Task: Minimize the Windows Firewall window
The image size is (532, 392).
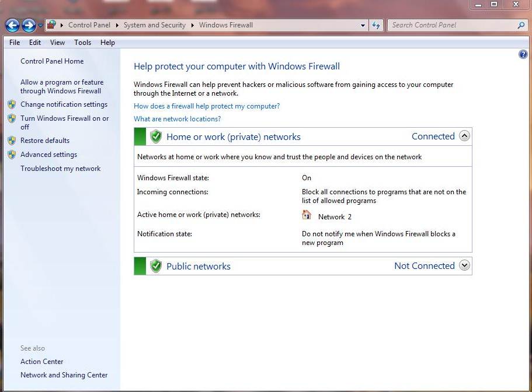Action: pyautogui.click(x=478, y=5)
